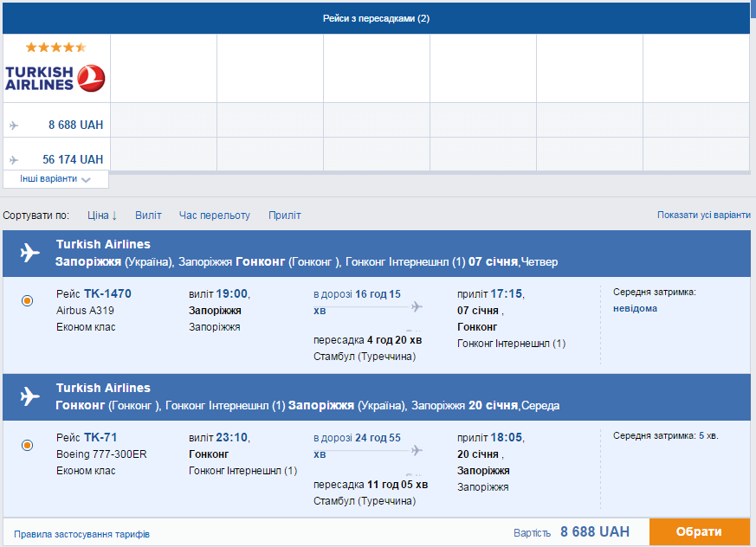Click departure time 23:10
Image resolution: width=756 pixels, height=547 pixels.
tap(231, 437)
